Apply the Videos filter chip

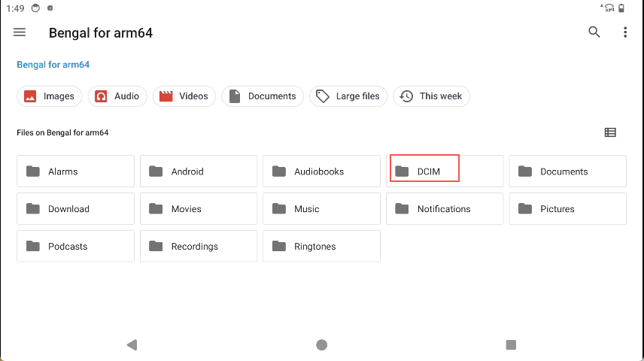coord(184,96)
